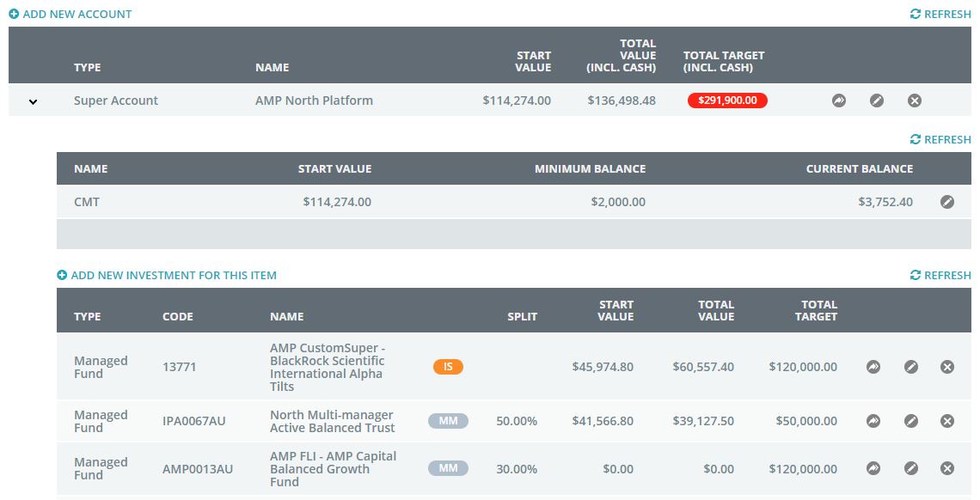This screenshot has width=980, height=500.
Task: Edit the AMP North Platform super account
Action: coord(877,101)
